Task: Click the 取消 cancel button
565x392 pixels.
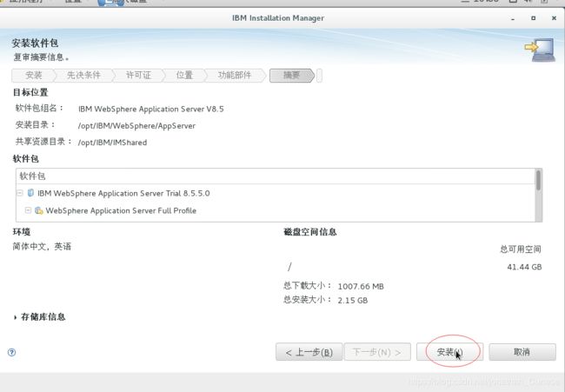Action: pyautogui.click(x=522, y=352)
